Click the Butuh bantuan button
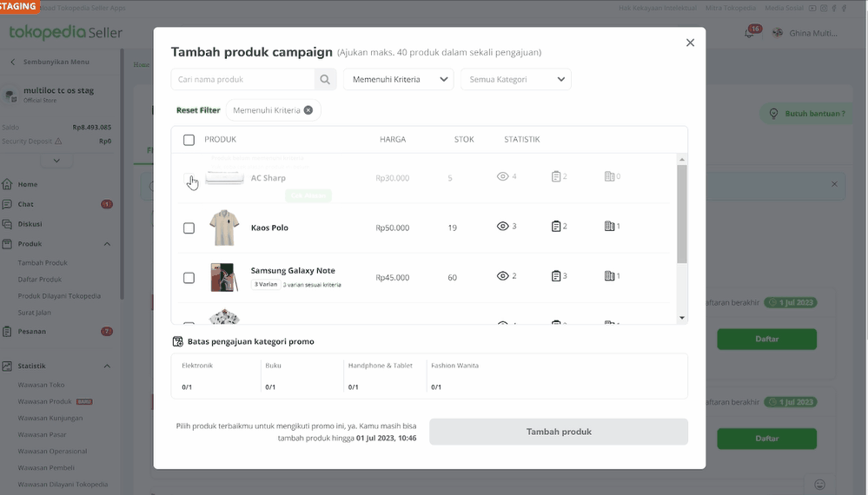Image resolution: width=868 pixels, height=495 pixels. click(x=808, y=114)
